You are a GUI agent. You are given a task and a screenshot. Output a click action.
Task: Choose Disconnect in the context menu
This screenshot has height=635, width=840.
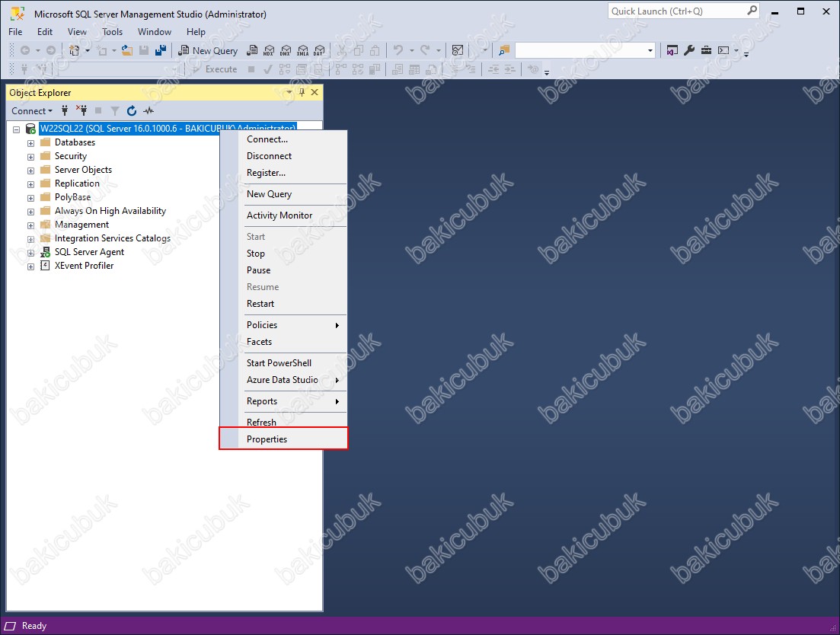(x=283, y=156)
